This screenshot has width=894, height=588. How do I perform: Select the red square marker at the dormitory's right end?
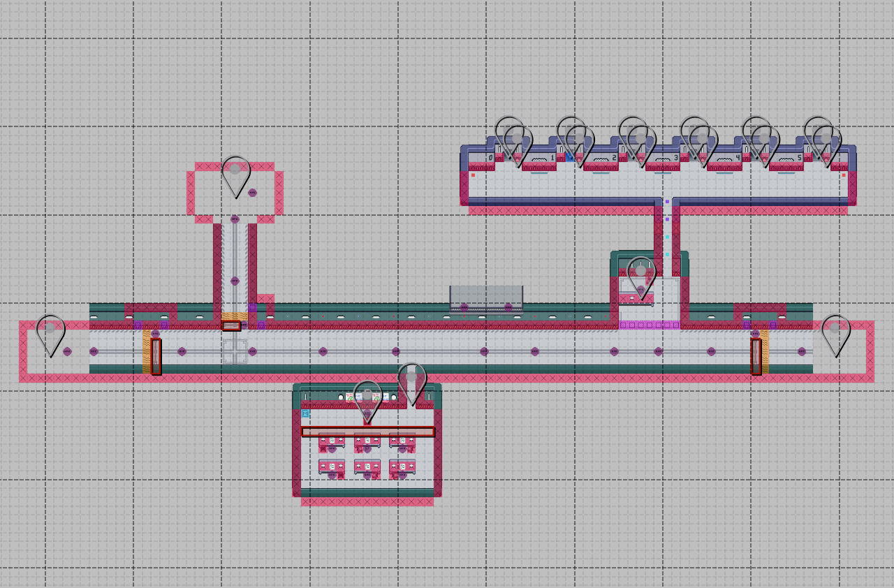pyautogui.click(x=844, y=175)
